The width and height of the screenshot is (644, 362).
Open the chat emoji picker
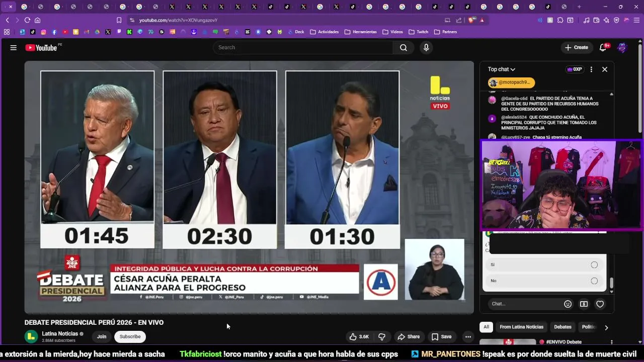568,304
